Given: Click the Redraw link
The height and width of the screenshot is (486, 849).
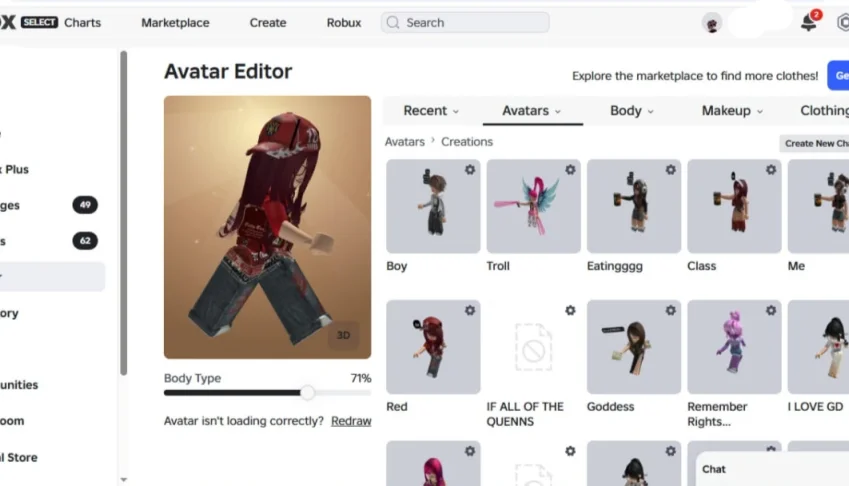Looking at the screenshot, I should pyautogui.click(x=351, y=421).
